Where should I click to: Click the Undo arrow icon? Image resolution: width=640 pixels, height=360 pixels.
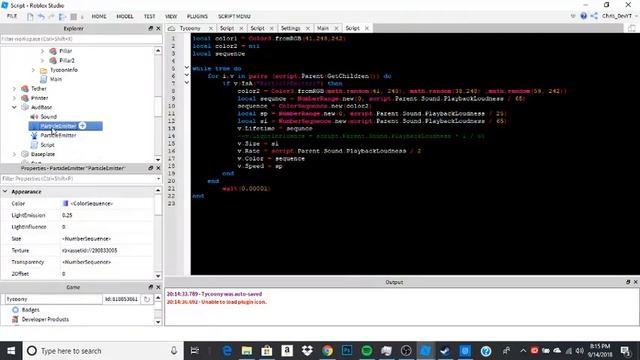41,17
